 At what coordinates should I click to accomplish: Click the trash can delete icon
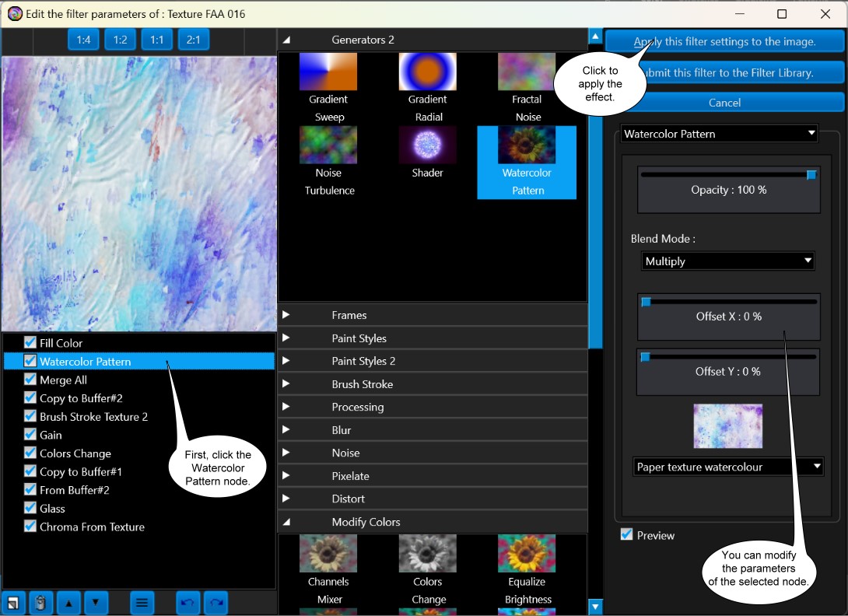click(x=40, y=603)
